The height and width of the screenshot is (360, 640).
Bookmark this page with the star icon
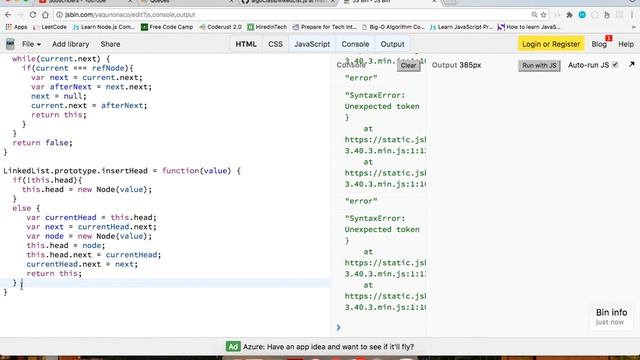click(544, 15)
